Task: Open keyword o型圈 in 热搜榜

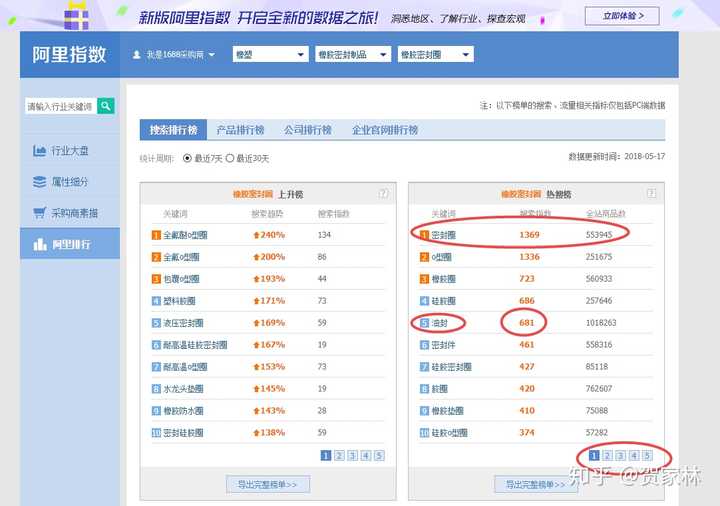Action: [441, 257]
